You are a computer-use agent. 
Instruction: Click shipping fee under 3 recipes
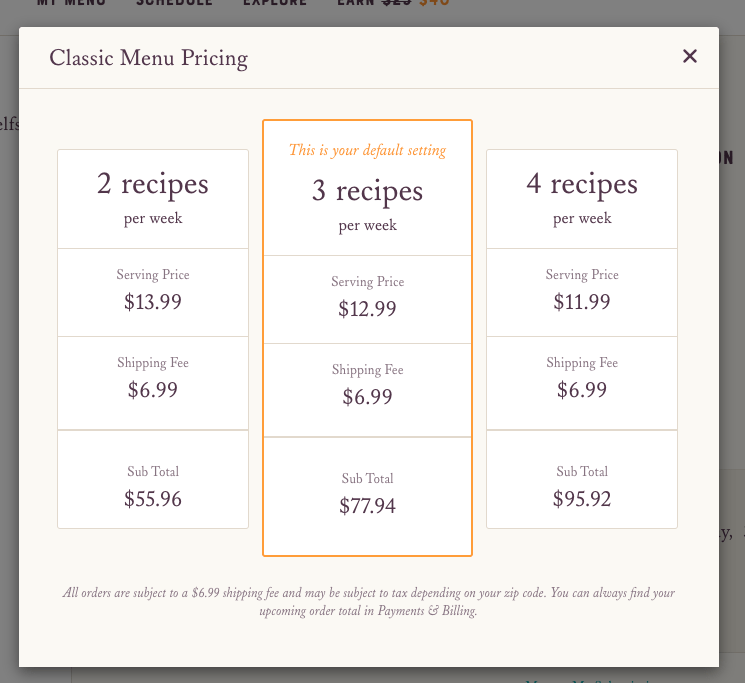[367, 390]
